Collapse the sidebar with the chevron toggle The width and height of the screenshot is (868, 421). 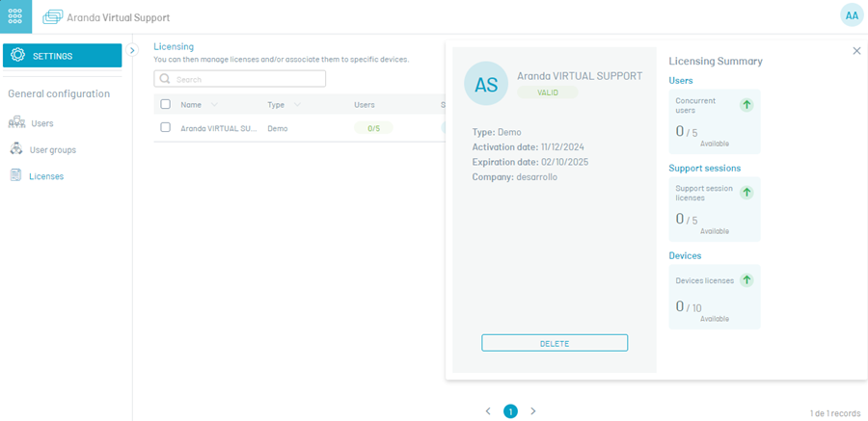click(132, 50)
